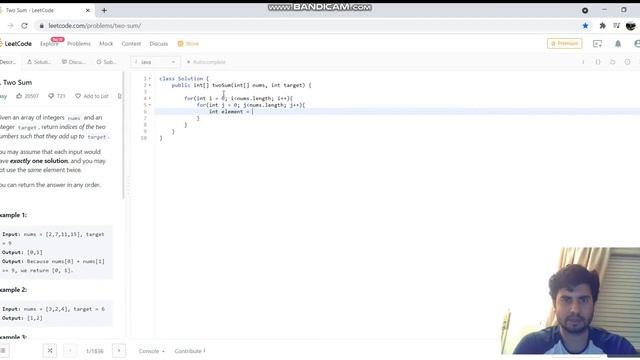Open a new browser tab
This screenshot has width=640, height=360.
104,11
